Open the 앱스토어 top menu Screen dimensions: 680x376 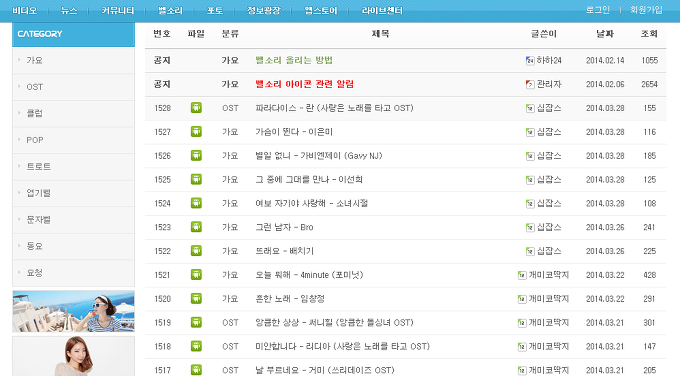tap(320, 10)
